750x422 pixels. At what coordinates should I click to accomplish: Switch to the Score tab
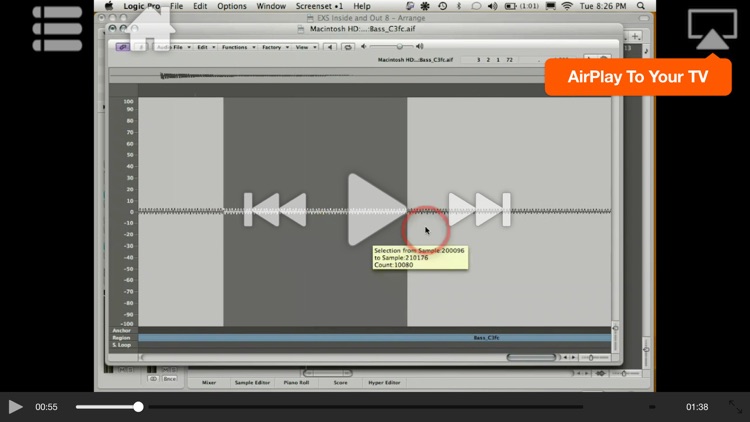pyautogui.click(x=340, y=383)
